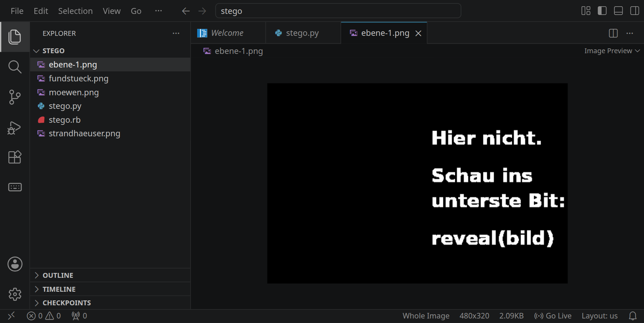Open moewen.png in the explorer
Image resolution: width=644 pixels, height=323 pixels.
(110, 92)
